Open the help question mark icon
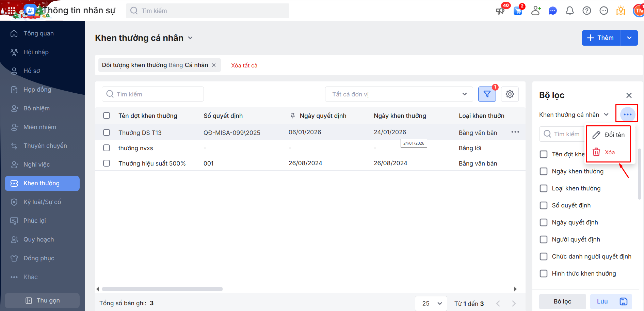This screenshot has width=644, height=311. 587,11
